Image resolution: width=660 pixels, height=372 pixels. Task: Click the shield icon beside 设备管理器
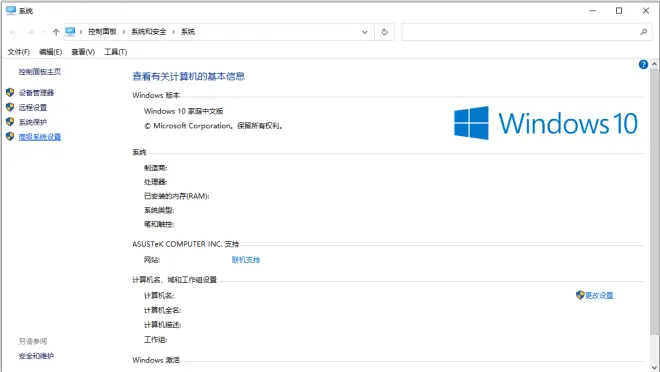click(10, 92)
